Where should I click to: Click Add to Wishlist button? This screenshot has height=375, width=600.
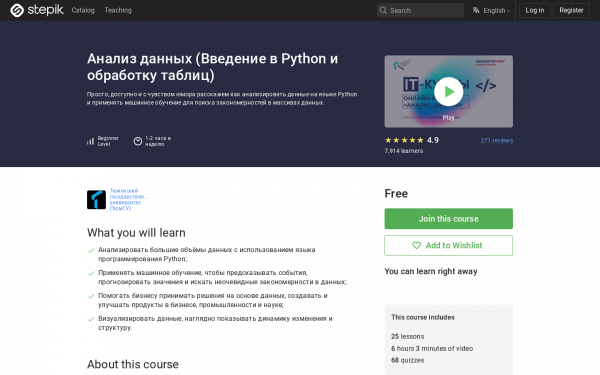tap(448, 245)
